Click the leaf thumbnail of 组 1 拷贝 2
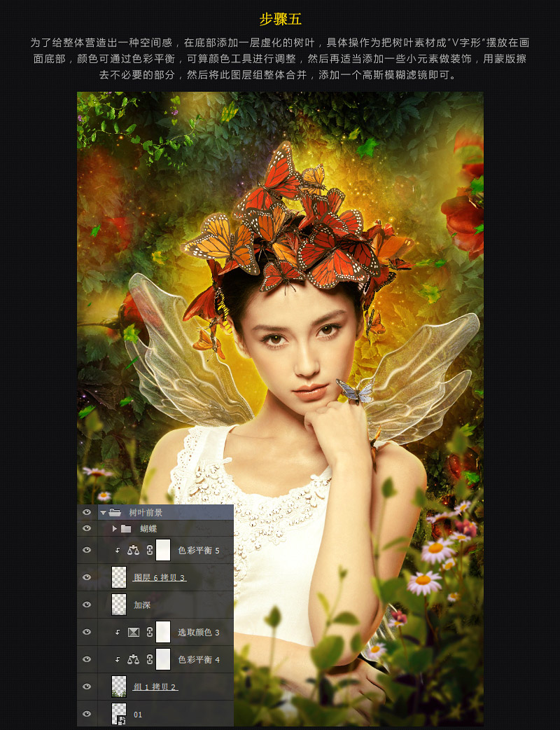The image size is (560, 730). pos(119,687)
